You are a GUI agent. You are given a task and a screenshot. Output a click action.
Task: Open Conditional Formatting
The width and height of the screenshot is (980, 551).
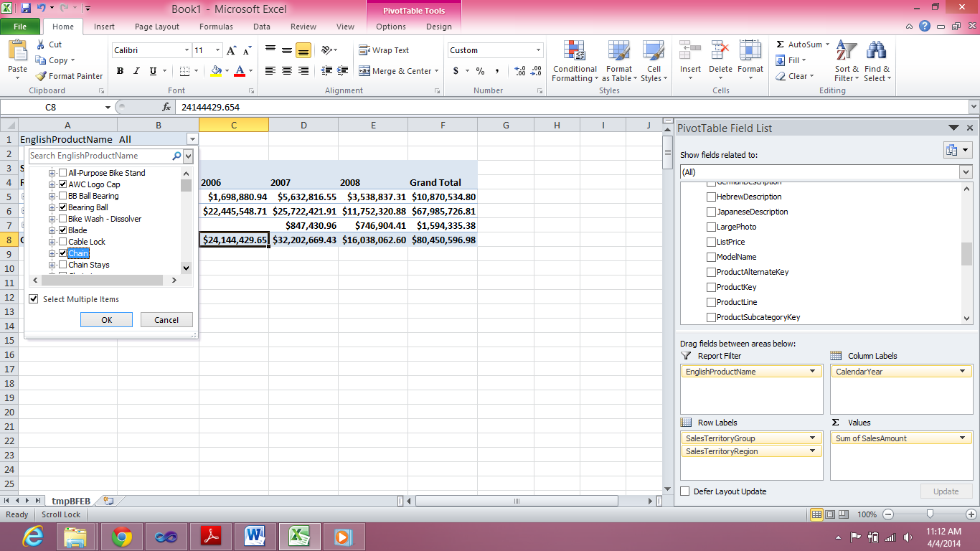point(574,62)
